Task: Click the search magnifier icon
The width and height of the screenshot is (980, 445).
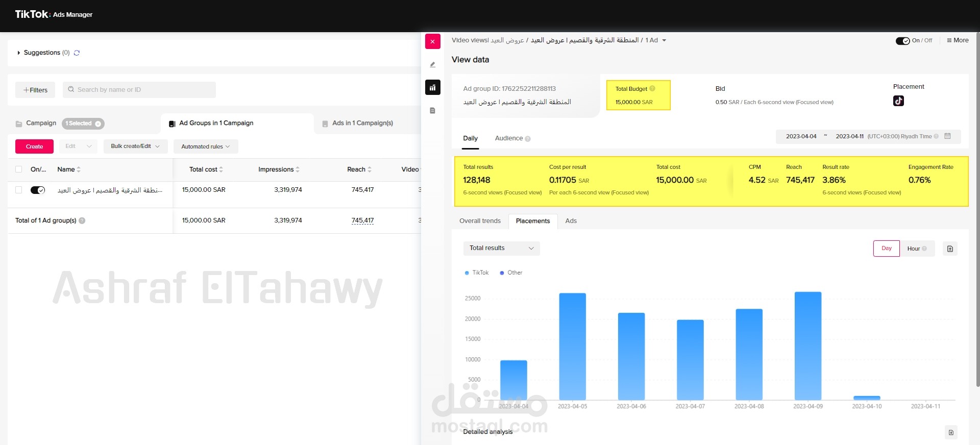Action: pos(71,89)
